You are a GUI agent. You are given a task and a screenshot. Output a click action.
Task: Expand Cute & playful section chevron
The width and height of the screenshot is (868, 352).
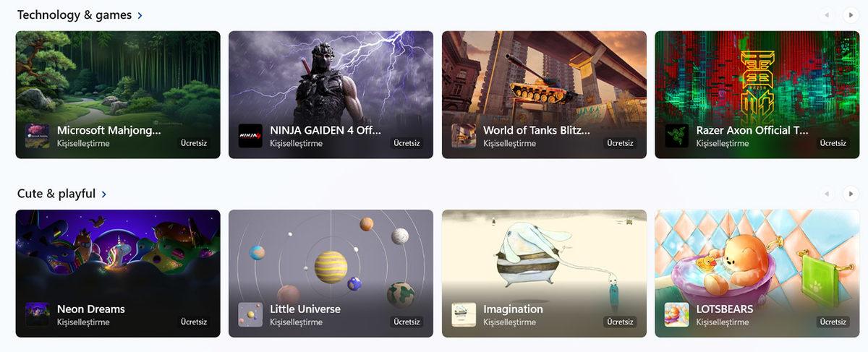click(104, 194)
